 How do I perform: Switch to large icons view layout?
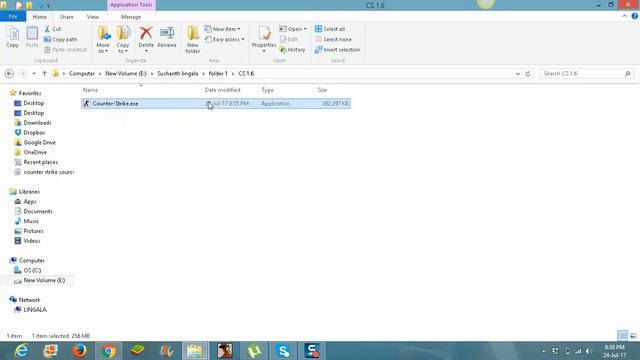point(633,336)
